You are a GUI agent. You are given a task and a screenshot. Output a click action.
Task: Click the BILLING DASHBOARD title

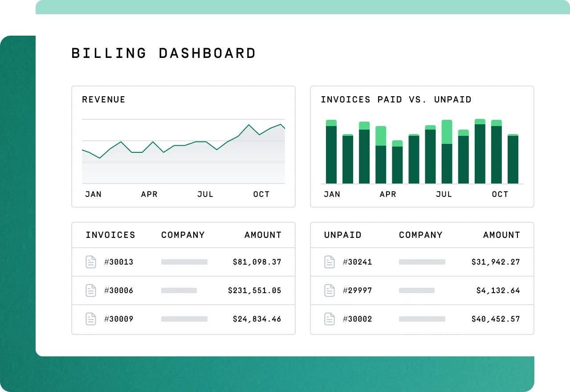[163, 53]
